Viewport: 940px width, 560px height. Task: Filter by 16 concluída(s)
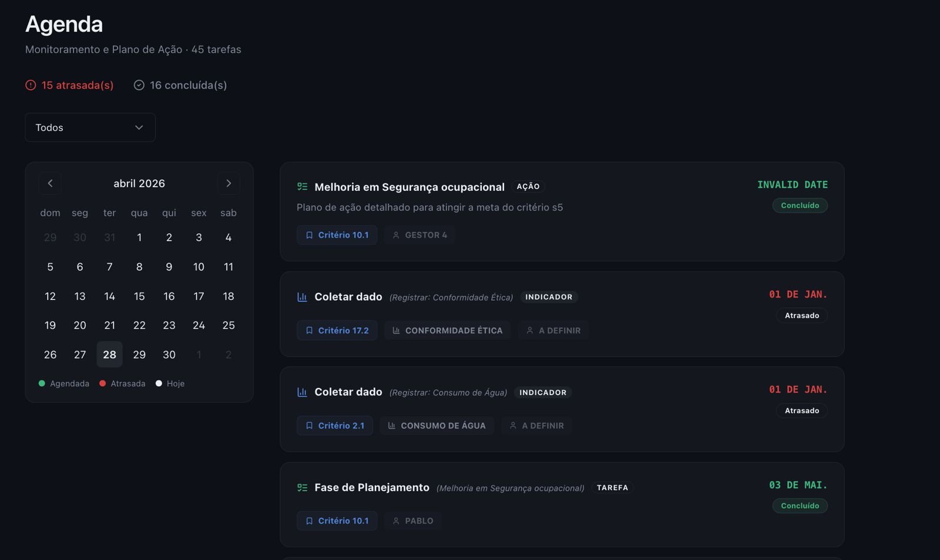click(x=180, y=85)
